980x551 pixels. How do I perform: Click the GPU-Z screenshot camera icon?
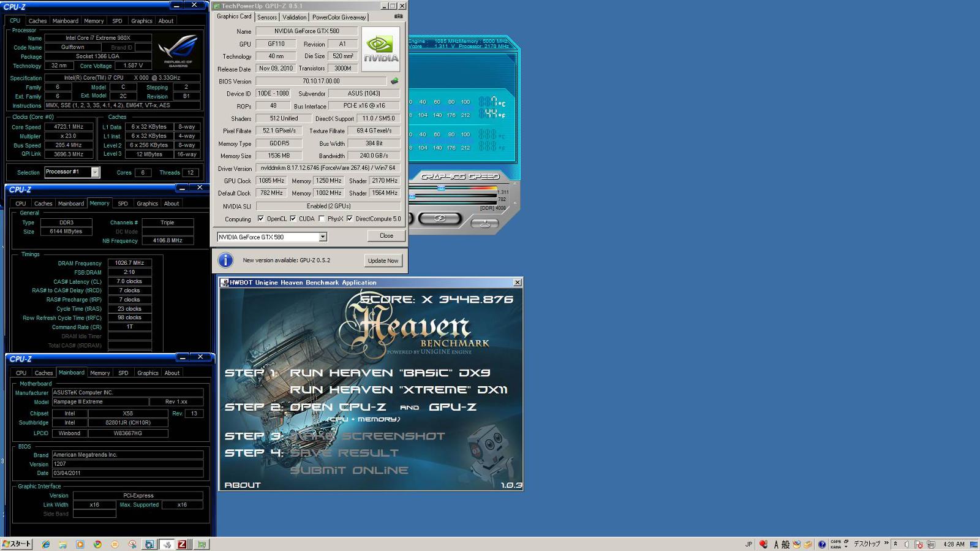click(x=399, y=17)
